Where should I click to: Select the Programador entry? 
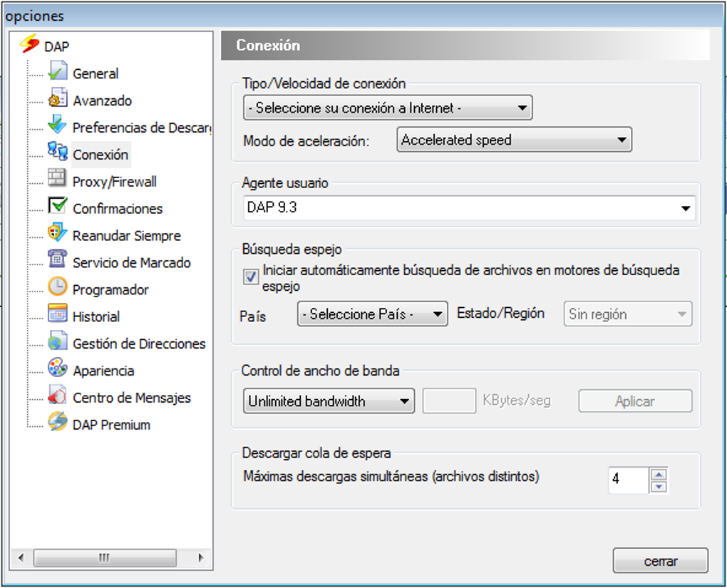click(110, 290)
